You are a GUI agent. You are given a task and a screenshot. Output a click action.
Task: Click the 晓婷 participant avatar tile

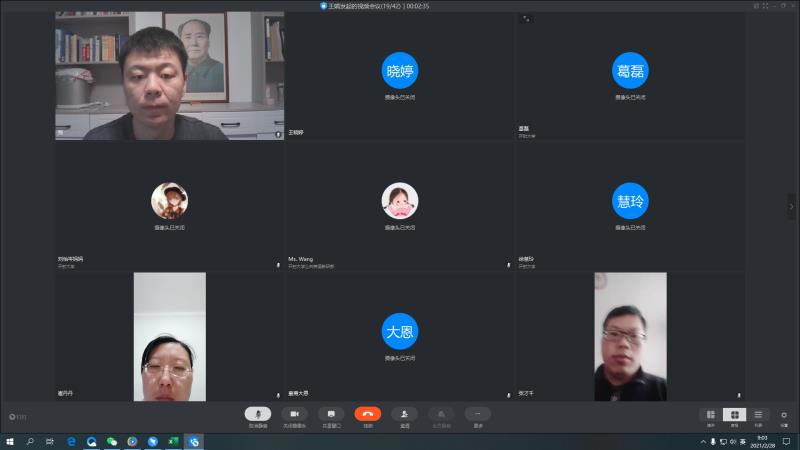pyautogui.click(x=400, y=70)
